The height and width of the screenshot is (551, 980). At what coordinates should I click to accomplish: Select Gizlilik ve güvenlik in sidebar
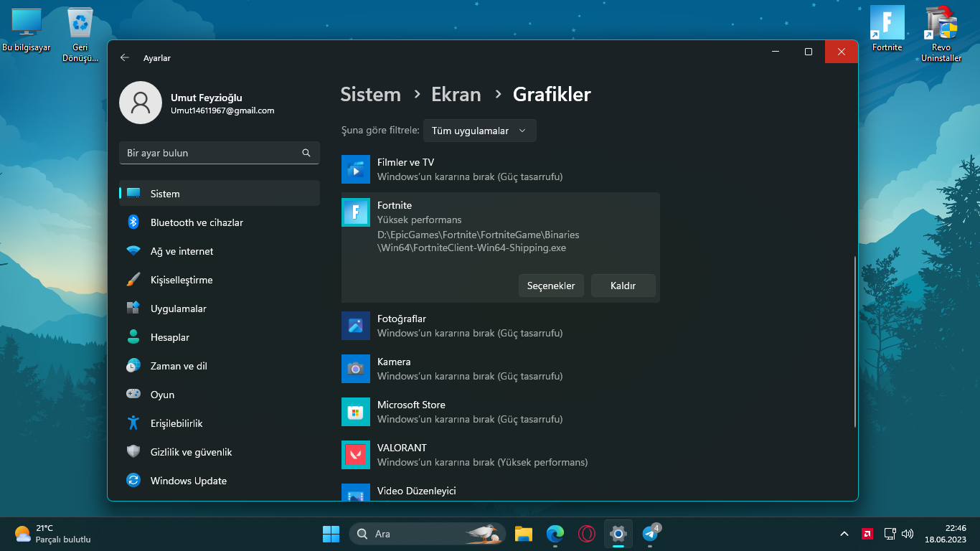[191, 452]
